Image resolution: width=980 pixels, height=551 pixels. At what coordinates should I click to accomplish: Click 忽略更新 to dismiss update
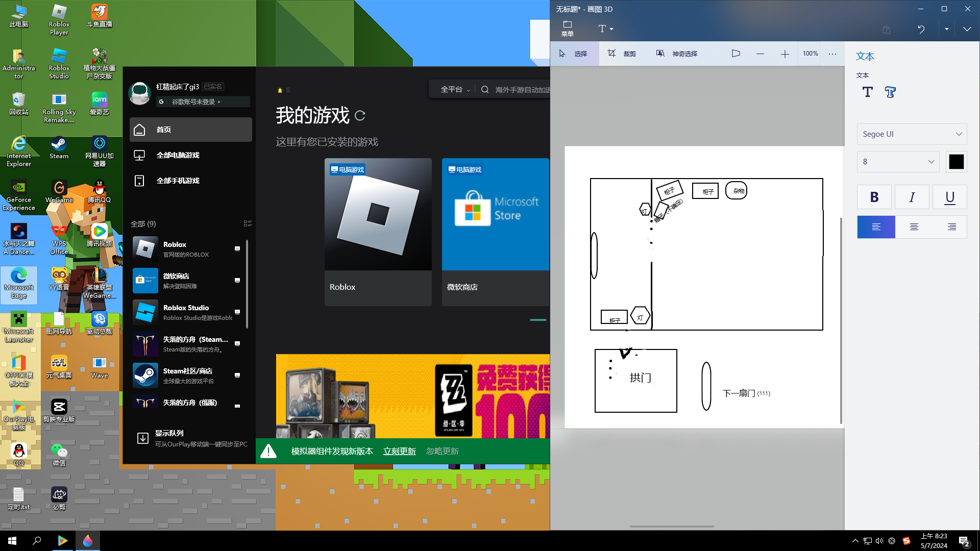click(442, 452)
